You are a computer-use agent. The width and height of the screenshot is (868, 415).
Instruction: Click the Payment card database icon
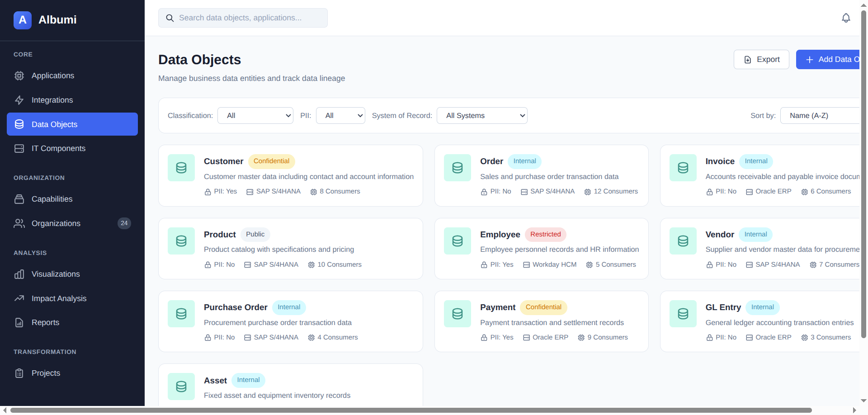458,314
